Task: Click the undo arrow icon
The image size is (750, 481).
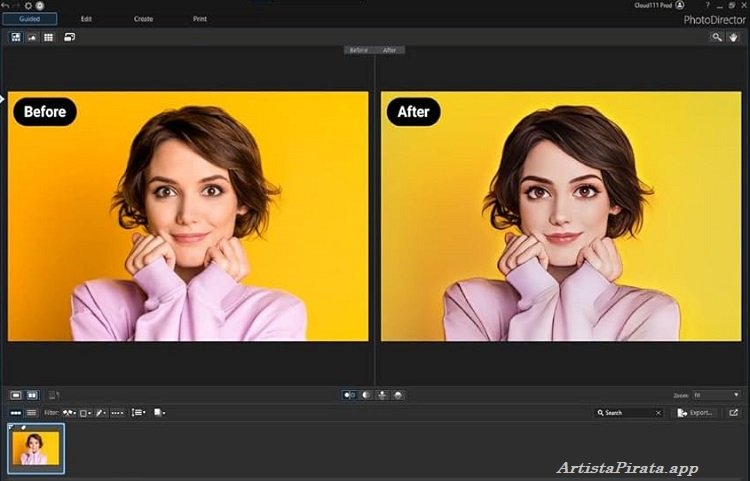Action: click(x=8, y=5)
